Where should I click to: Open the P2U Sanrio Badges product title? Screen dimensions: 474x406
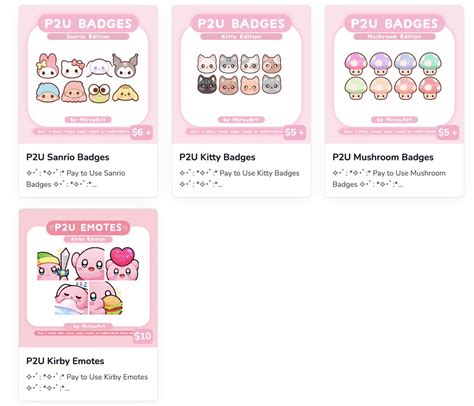coord(68,157)
